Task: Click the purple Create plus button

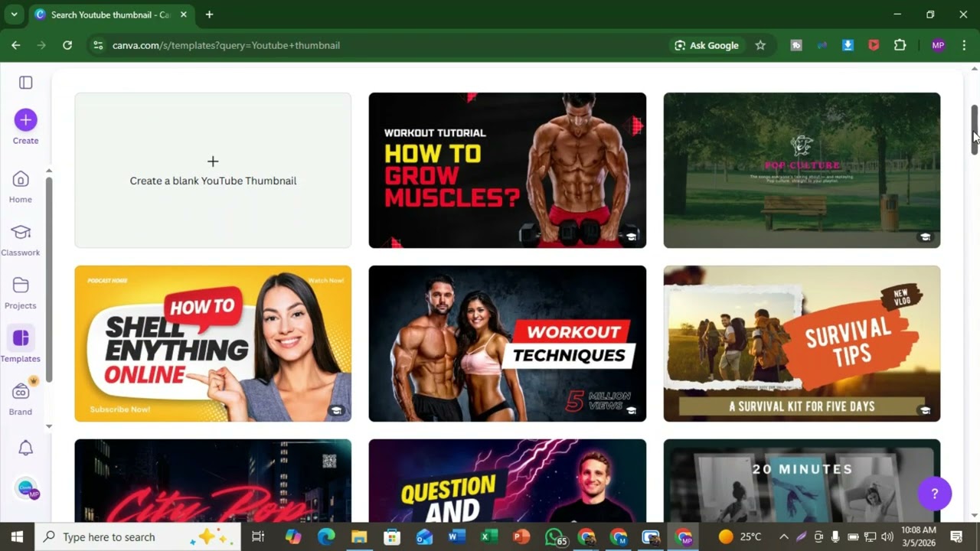Action: [x=25, y=119]
